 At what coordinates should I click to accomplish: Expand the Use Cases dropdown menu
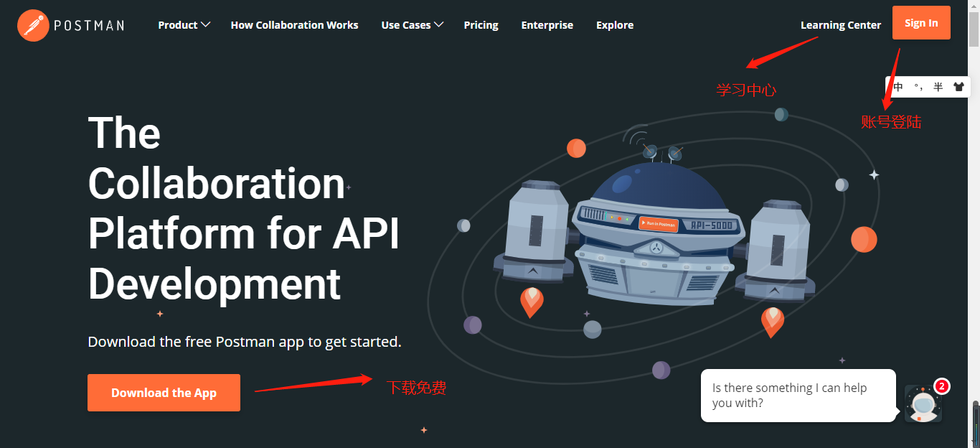(x=413, y=25)
